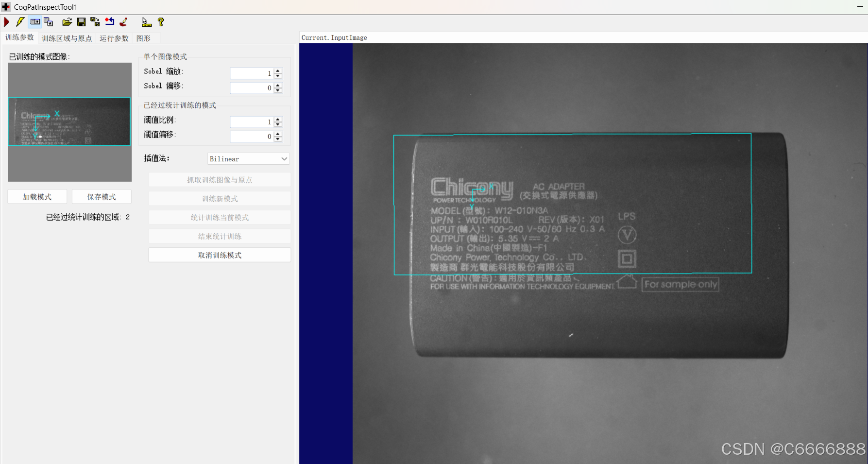
Task: Open the 插值法 Bilinear dropdown
Action: click(x=248, y=159)
